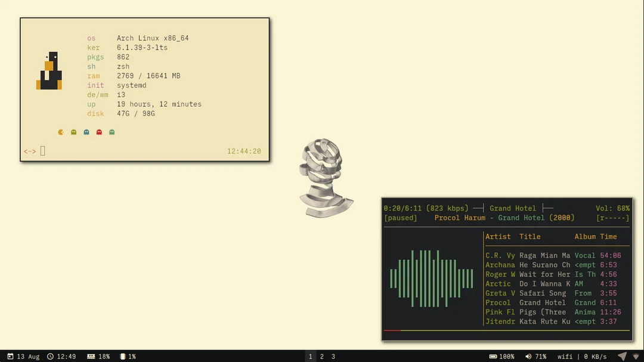Click the Pac-Man icon in the fetch terminal
Viewport: 644px width, 362px height.
60,132
